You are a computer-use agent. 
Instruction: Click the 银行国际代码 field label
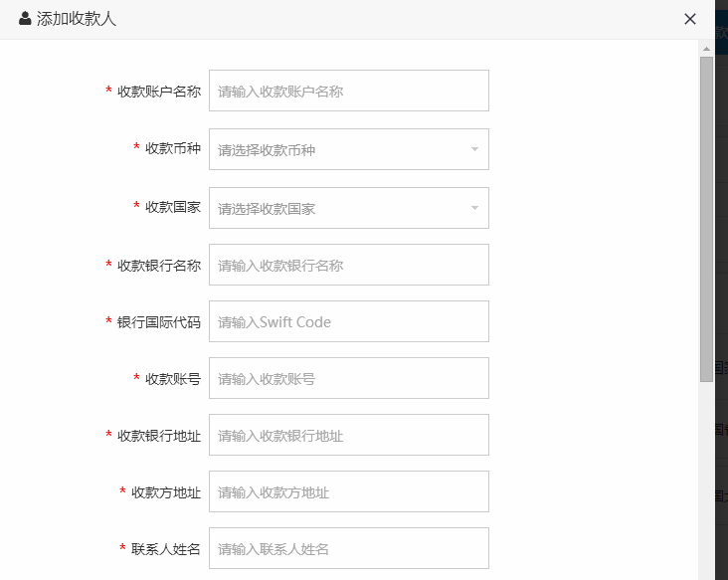point(158,322)
